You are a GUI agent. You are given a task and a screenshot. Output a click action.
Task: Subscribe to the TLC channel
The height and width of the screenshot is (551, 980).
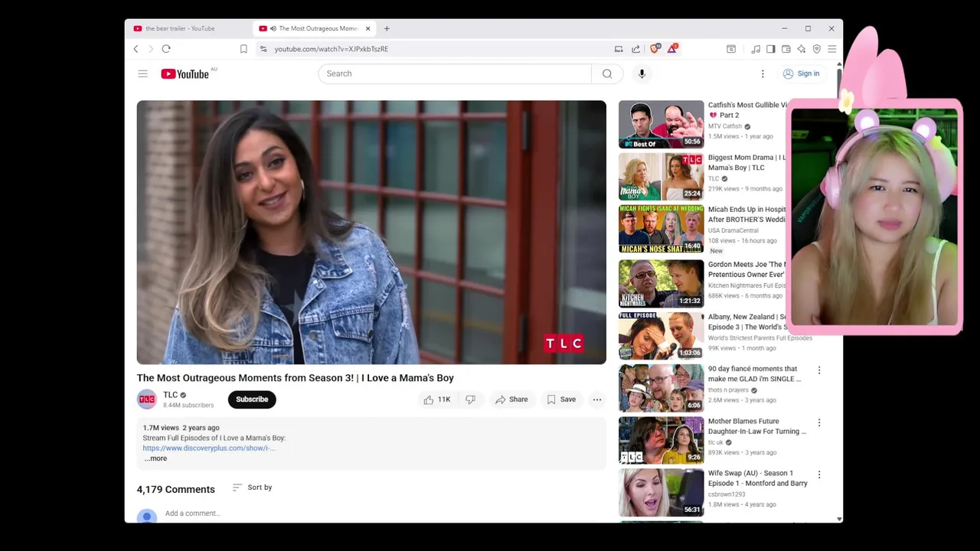coord(252,399)
